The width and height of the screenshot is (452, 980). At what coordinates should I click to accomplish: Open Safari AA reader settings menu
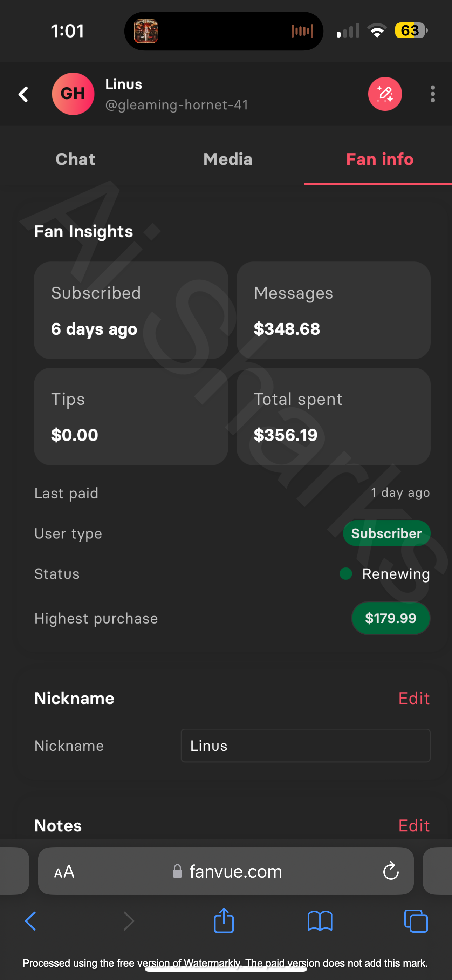(x=64, y=871)
